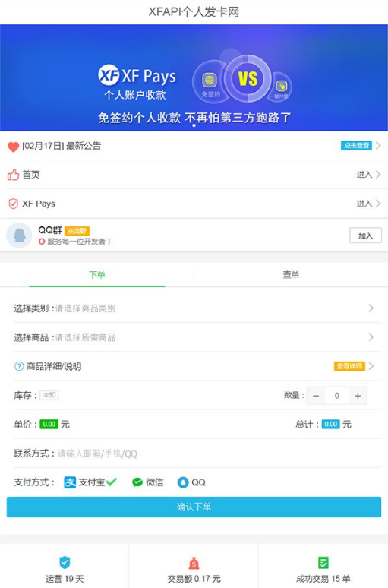The width and height of the screenshot is (388, 588).
Task: Click the banner carousel indicator dot
Action: point(194,125)
